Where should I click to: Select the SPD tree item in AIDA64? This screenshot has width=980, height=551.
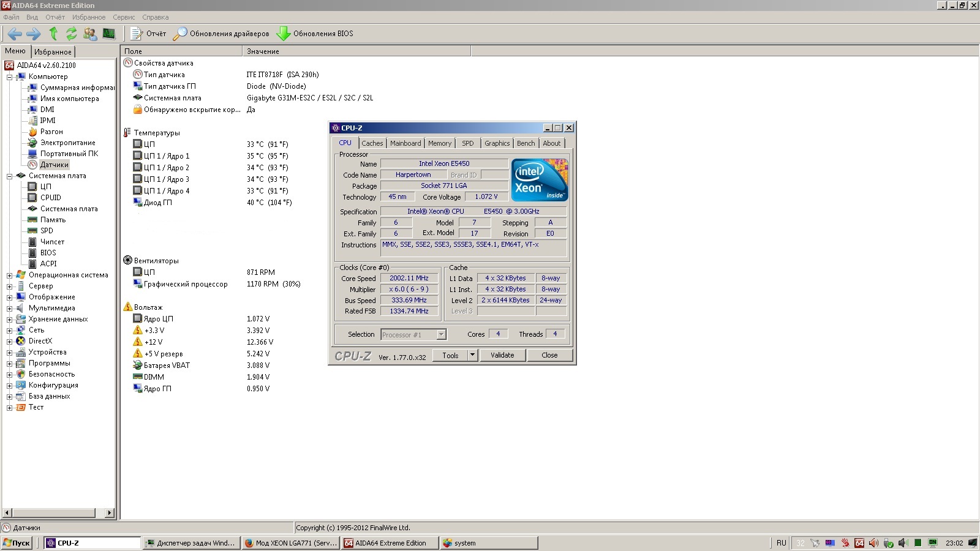tap(47, 231)
